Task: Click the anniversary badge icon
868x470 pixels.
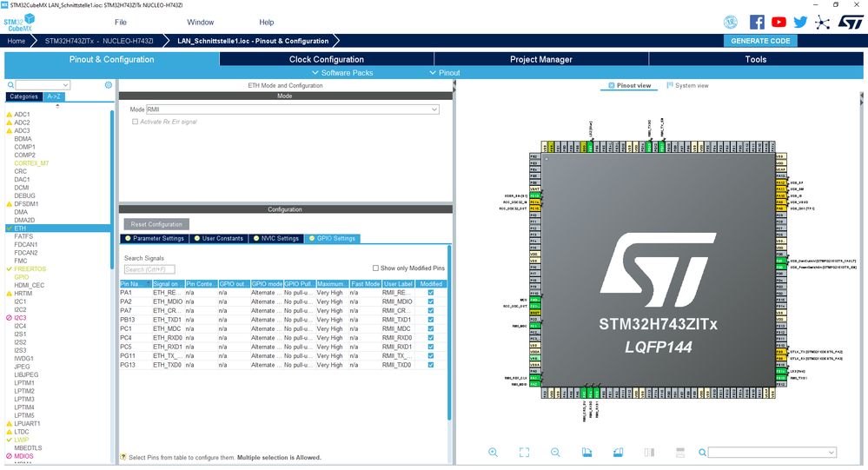Action: pyautogui.click(x=731, y=22)
